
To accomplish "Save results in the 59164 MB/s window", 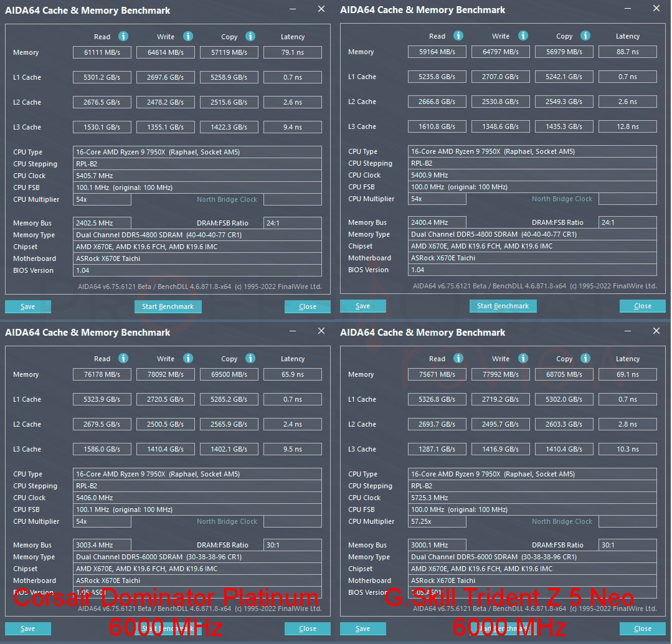I will tap(363, 306).
